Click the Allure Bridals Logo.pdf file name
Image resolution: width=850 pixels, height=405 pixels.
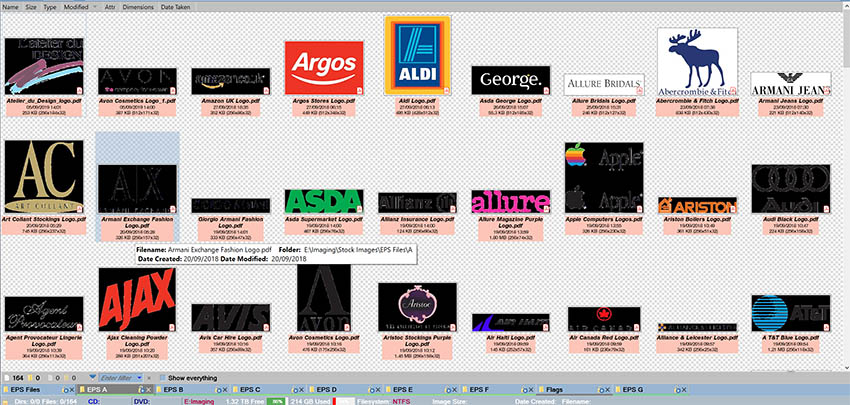(x=603, y=101)
